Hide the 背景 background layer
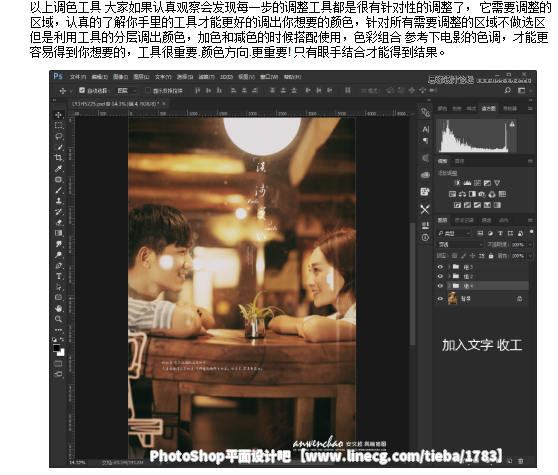 tap(440, 299)
